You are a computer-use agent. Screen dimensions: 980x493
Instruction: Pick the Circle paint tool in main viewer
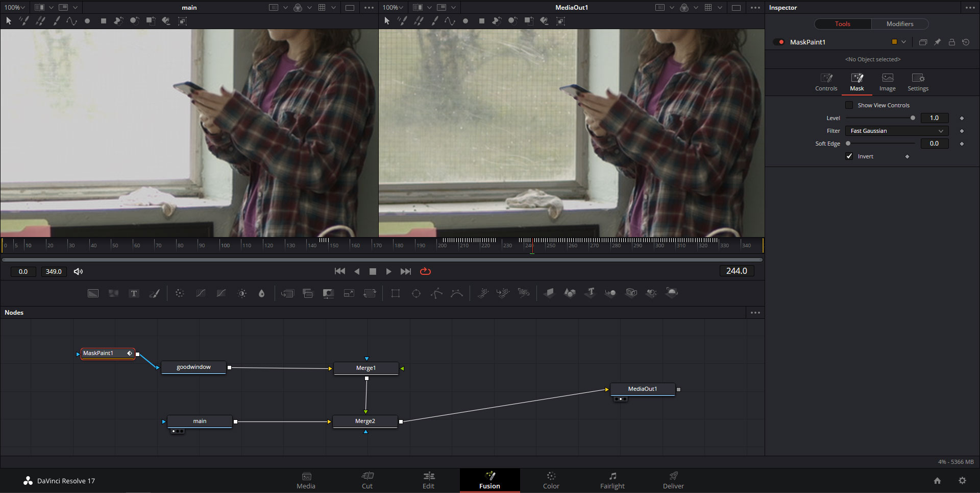[87, 21]
